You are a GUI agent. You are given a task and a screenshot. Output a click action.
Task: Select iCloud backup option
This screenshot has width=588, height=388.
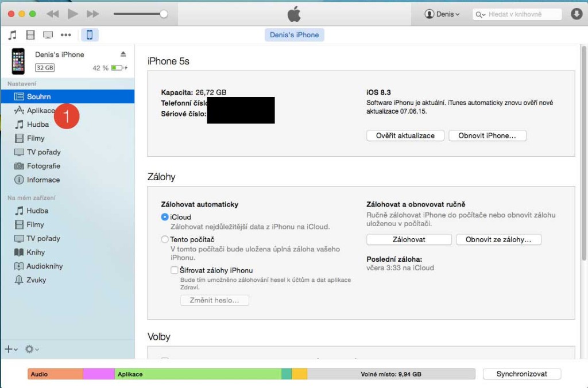pyautogui.click(x=164, y=217)
